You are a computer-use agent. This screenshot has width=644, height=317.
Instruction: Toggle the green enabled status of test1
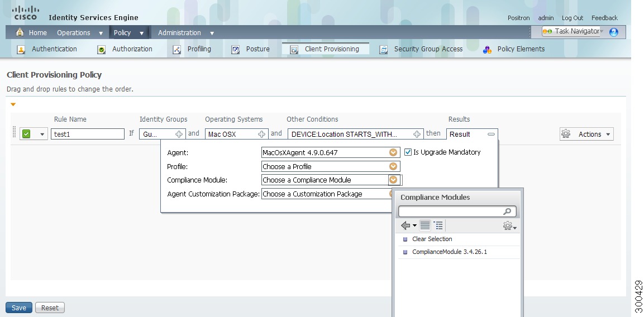point(26,134)
